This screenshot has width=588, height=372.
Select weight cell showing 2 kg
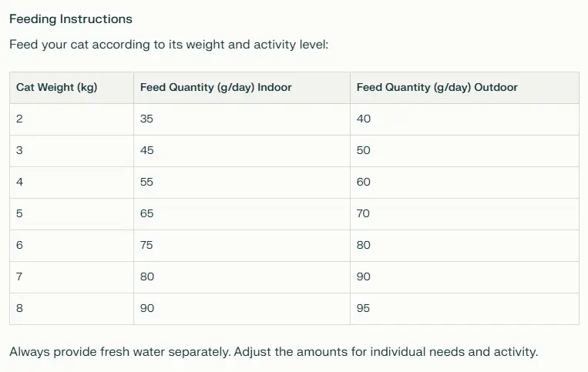[72, 119]
